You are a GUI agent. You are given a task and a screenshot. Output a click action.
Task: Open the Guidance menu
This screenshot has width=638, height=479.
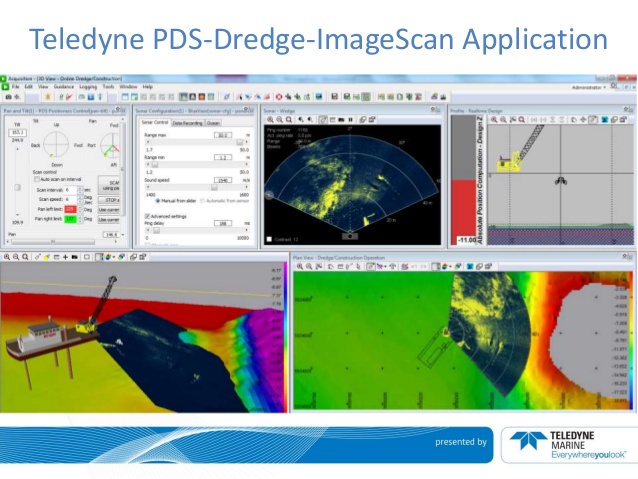click(x=64, y=87)
